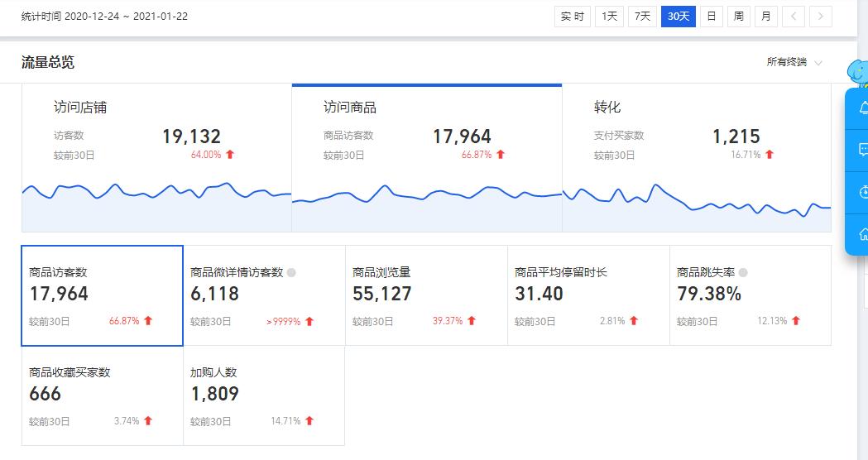868x460 pixels.
Task: Click the blue elephant mascot icon
Action: 858,73
